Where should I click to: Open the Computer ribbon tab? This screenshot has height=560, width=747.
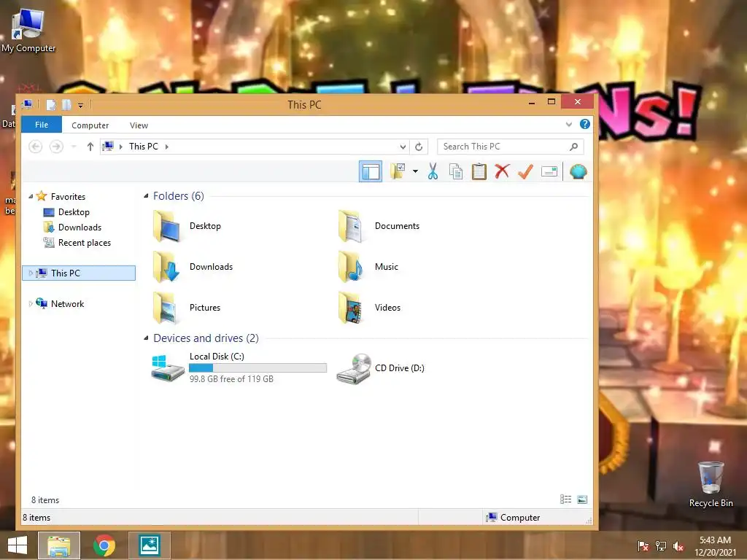coord(90,125)
